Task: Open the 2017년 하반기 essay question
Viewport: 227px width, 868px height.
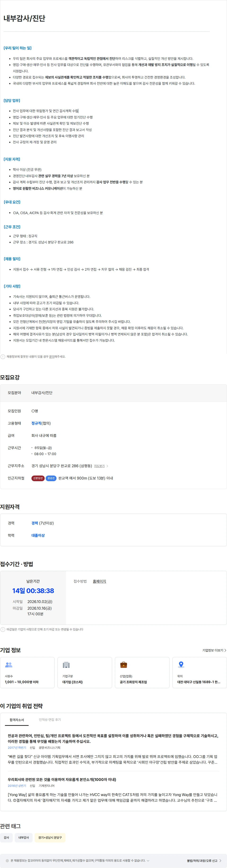Action: tap(113, 738)
